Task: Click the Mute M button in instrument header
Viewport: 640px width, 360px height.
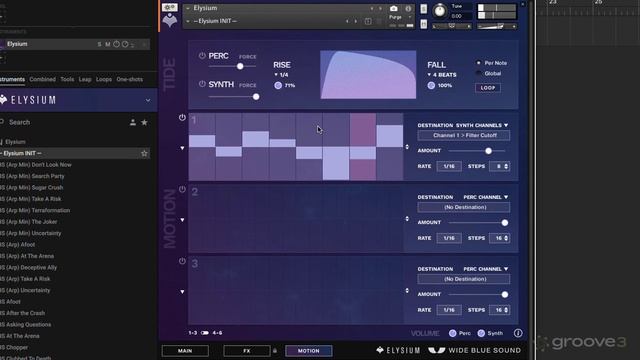Action: coord(424,24)
